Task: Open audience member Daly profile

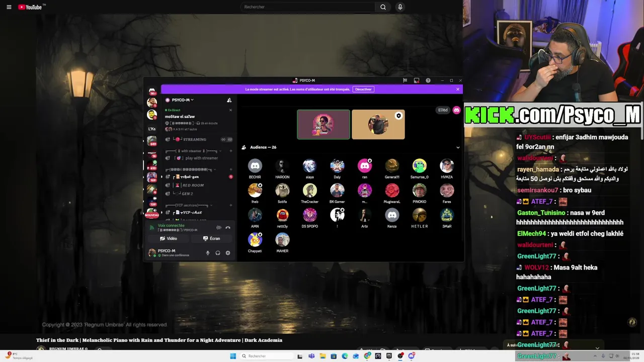Action: 337,169
